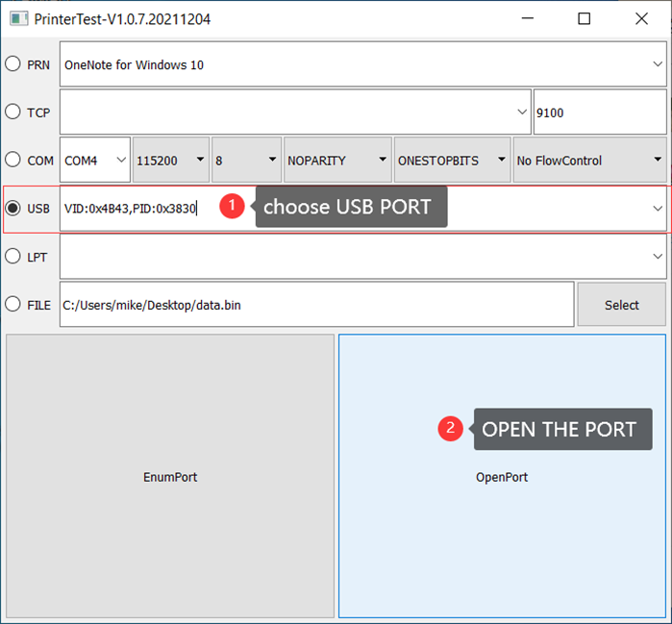Image resolution: width=672 pixels, height=624 pixels.
Task: Pick the FILE radio button
Action: (x=13, y=304)
